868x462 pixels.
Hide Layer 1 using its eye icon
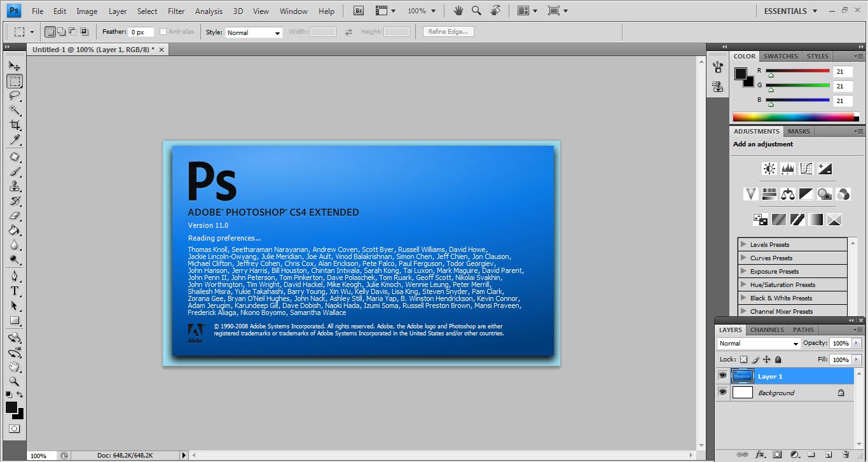point(722,376)
